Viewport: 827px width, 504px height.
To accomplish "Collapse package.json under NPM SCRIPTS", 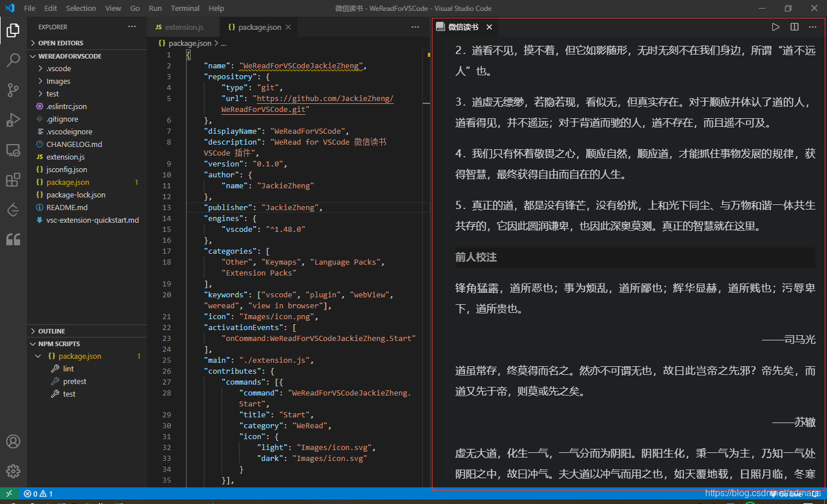I will (x=38, y=356).
